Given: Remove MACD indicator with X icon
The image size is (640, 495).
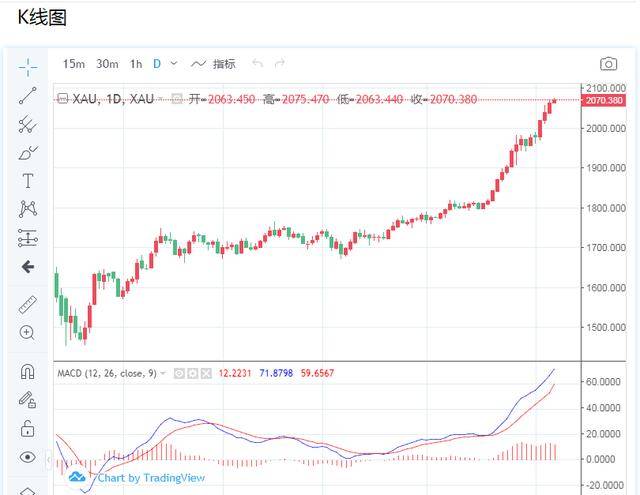Looking at the screenshot, I should 206,373.
